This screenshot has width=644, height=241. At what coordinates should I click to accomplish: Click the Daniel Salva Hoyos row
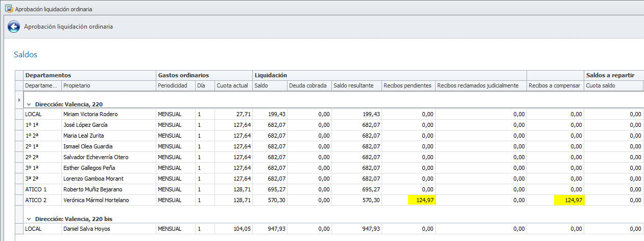tap(86, 229)
